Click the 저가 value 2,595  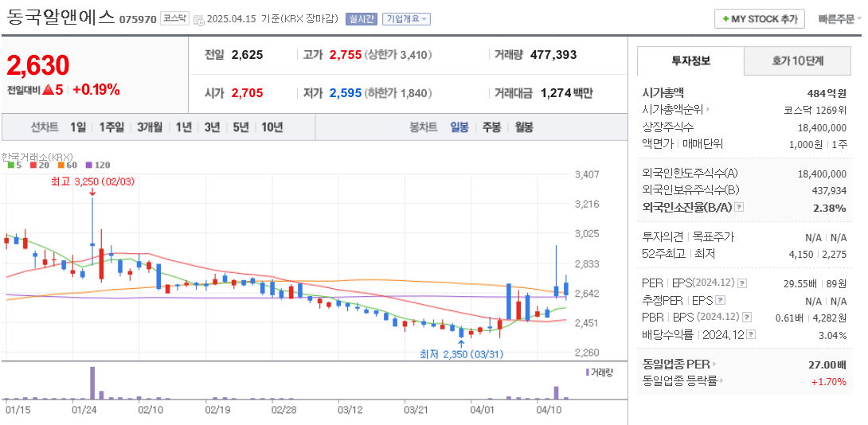[346, 93]
